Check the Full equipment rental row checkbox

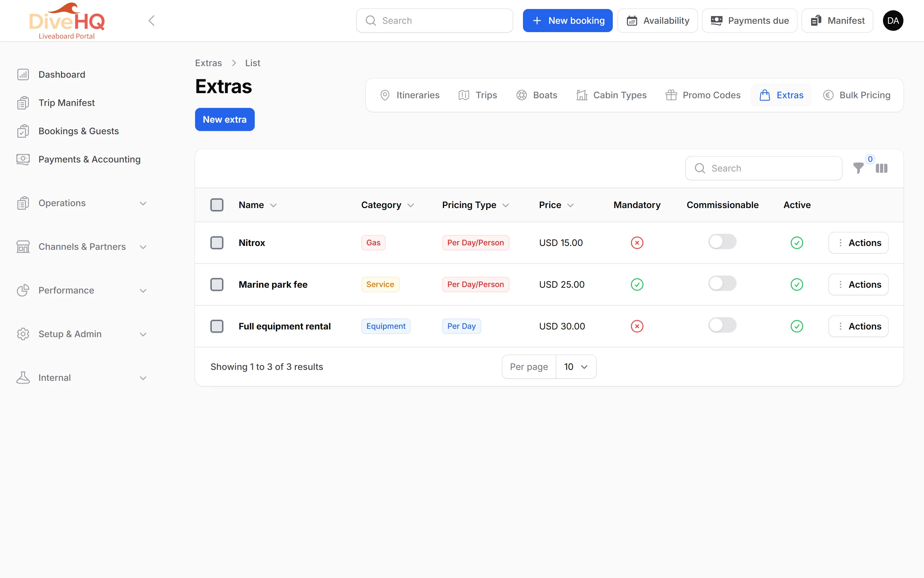(x=217, y=326)
